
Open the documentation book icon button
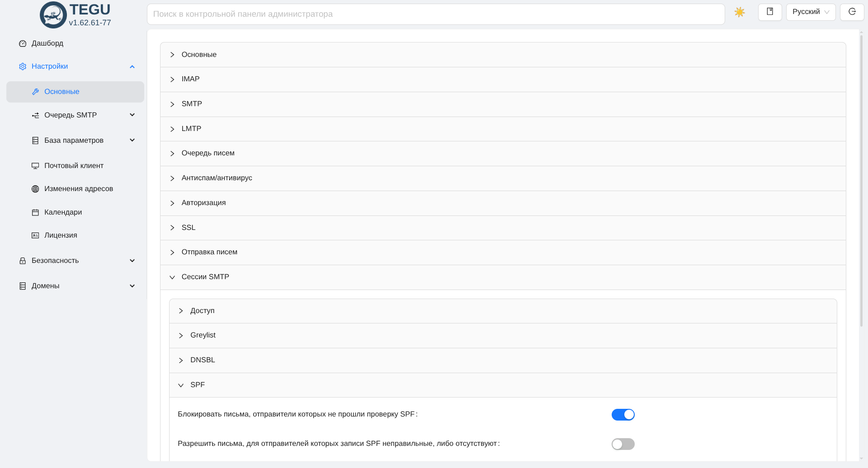coord(770,12)
